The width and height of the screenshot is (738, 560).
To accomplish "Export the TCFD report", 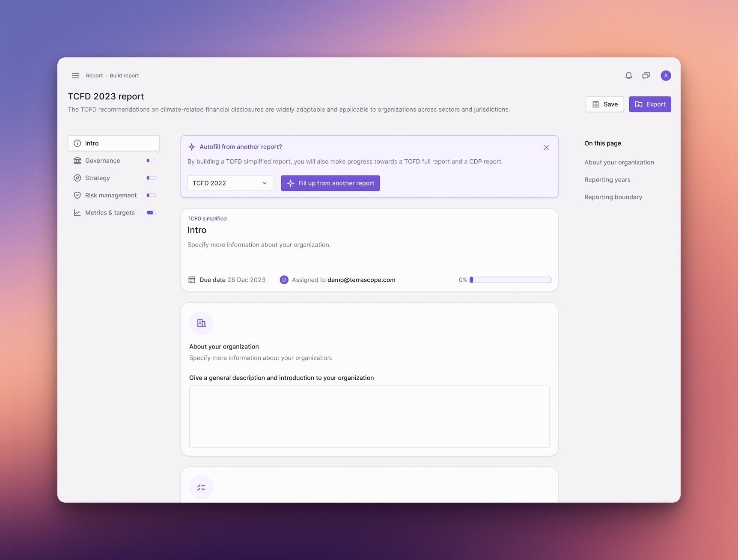I will click(650, 104).
